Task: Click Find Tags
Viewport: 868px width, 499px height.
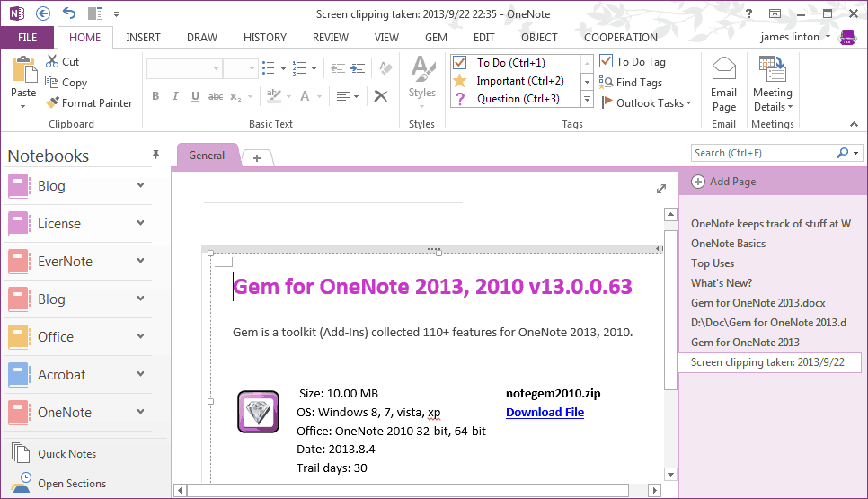Action: pyautogui.click(x=631, y=83)
